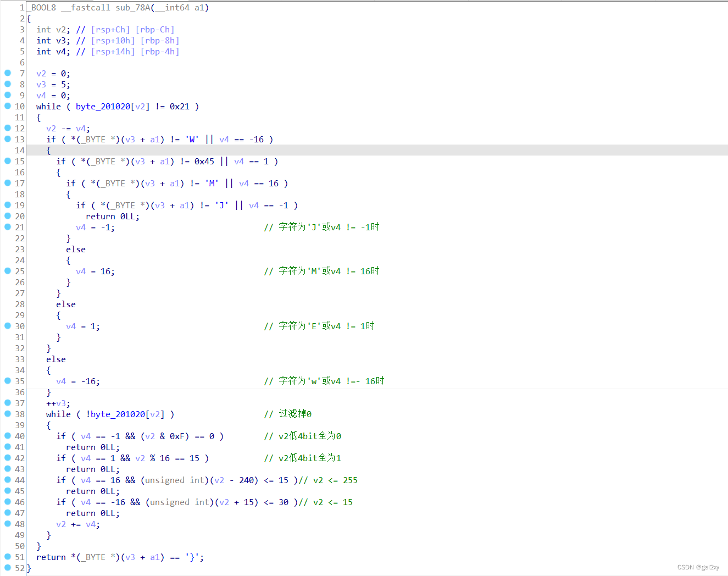This screenshot has width=728, height=576.
Task: Click the else keyword on line 28
Action: click(66, 304)
